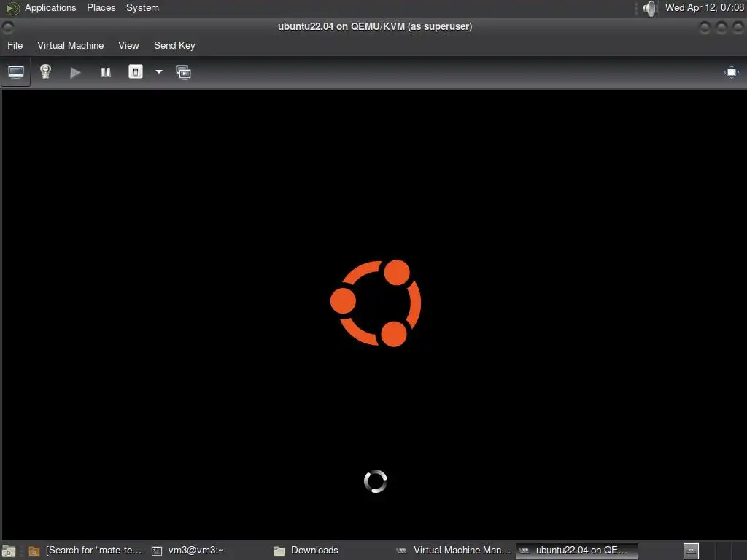
Task: Open the Applications menu
Action: click(x=50, y=7)
